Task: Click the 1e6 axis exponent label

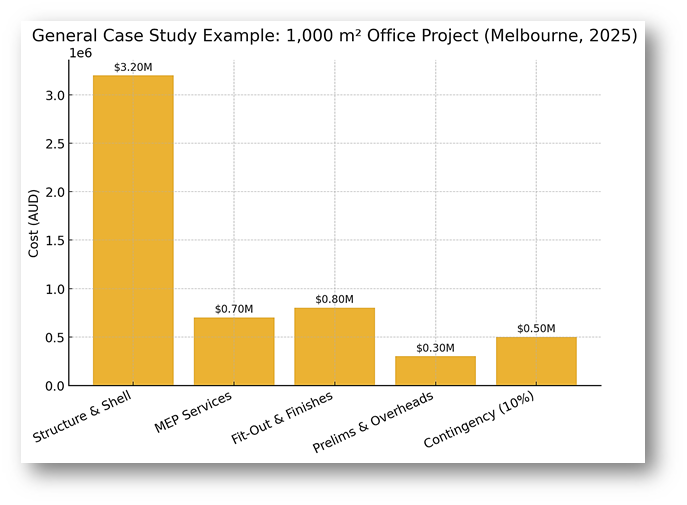Action: pyautogui.click(x=78, y=51)
